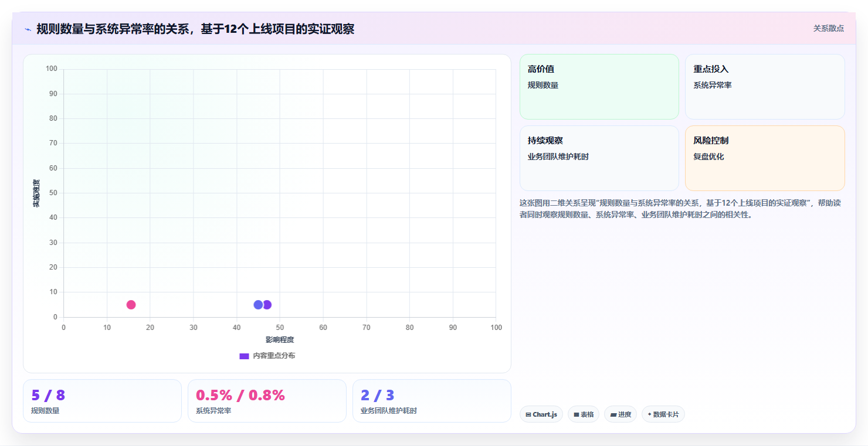Click the 数据卡片 tag
Screen dimensions: 868x446
pos(663,414)
